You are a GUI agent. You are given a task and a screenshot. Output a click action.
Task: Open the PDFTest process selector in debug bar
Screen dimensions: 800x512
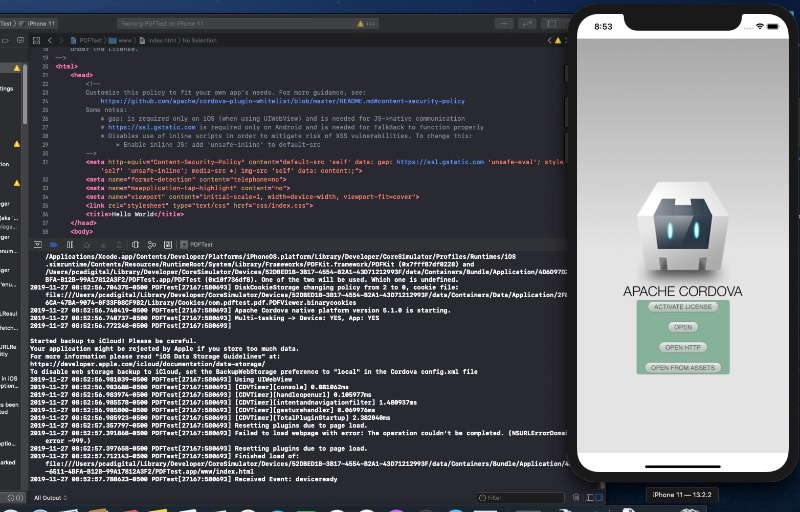point(201,243)
